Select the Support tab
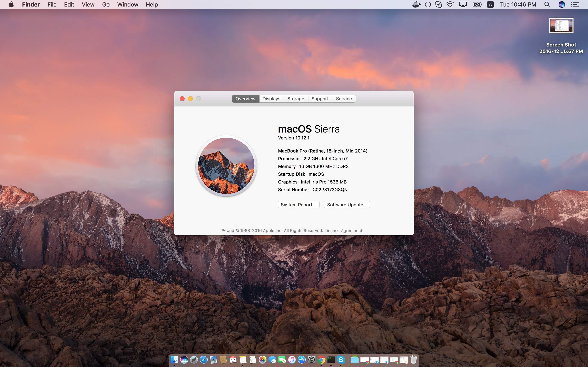The width and height of the screenshot is (588, 367). coord(320,98)
